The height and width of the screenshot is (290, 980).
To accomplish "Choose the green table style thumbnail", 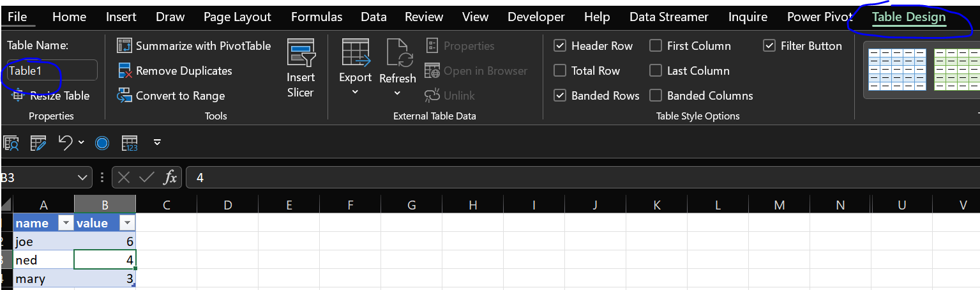I will point(956,70).
